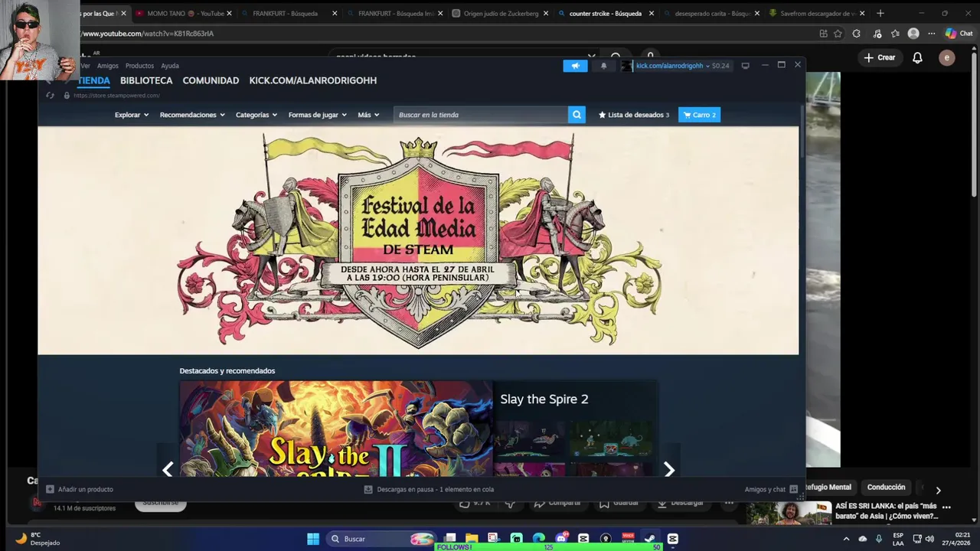Open YouTube account avatar menu

(x=947, y=57)
